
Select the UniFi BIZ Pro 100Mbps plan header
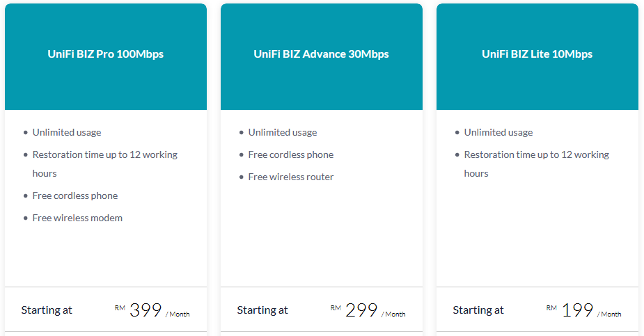pyautogui.click(x=106, y=56)
